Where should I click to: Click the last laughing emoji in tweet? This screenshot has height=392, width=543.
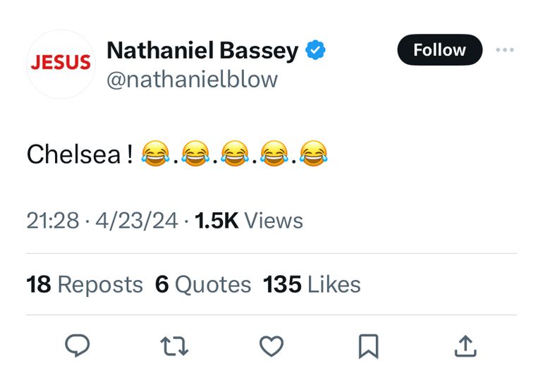pyautogui.click(x=314, y=154)
